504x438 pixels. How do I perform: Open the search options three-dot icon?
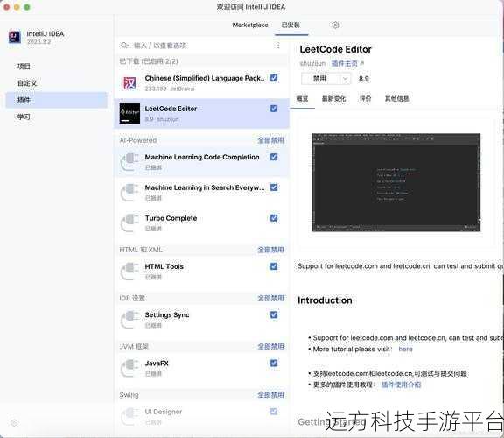pos(278,46)
